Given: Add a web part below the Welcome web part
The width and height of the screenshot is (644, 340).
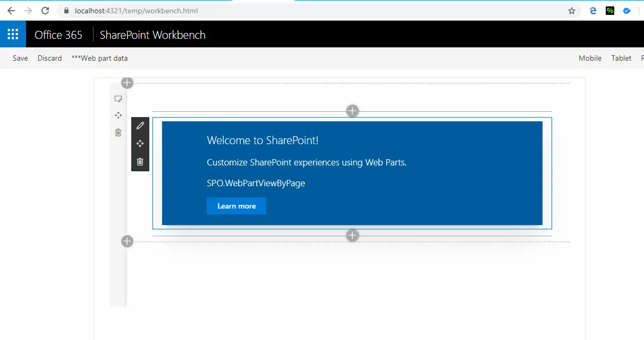Looking at the screenshot, I should pyautogui.click(x=352, y=235).
